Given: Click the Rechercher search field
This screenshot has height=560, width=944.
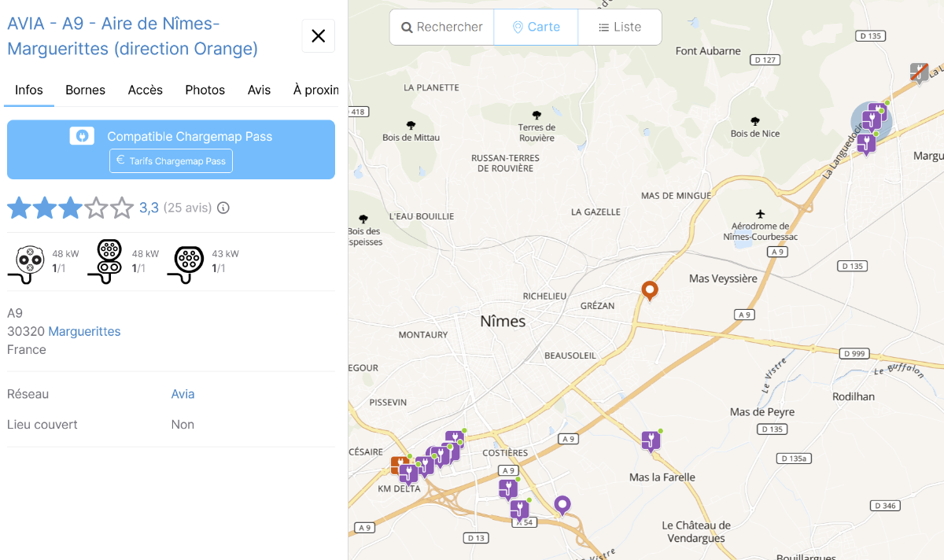Looking at the screenshot, I should point(442,27).
